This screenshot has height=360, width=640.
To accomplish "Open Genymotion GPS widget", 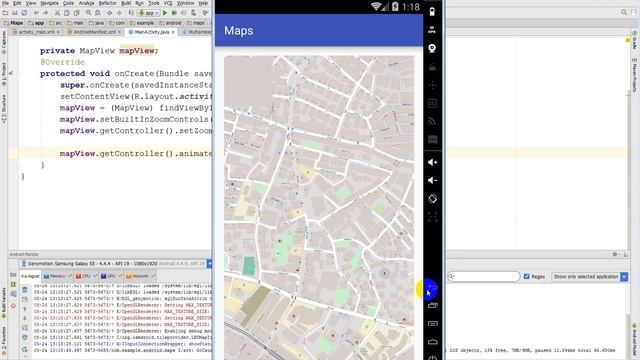I will [432, 30].
